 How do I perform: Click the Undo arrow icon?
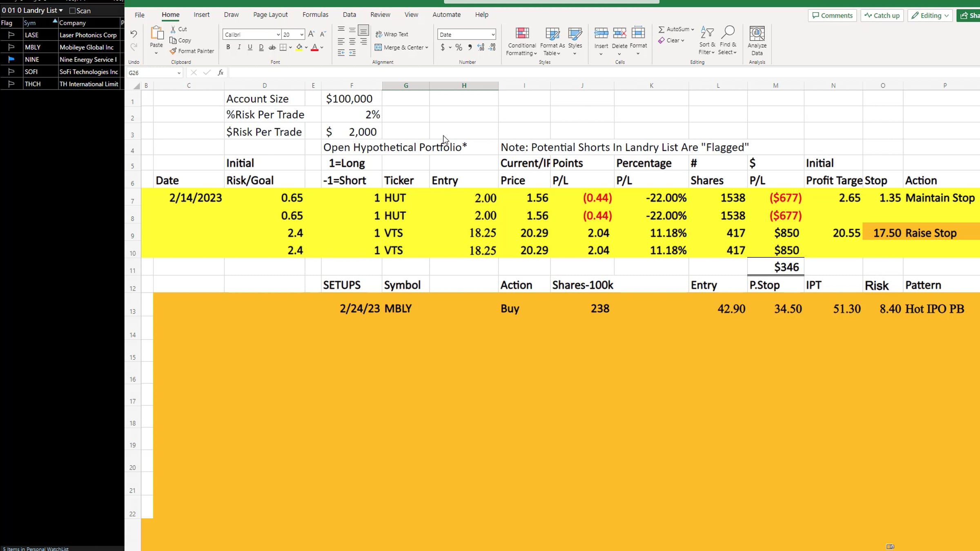click(134, 34)
